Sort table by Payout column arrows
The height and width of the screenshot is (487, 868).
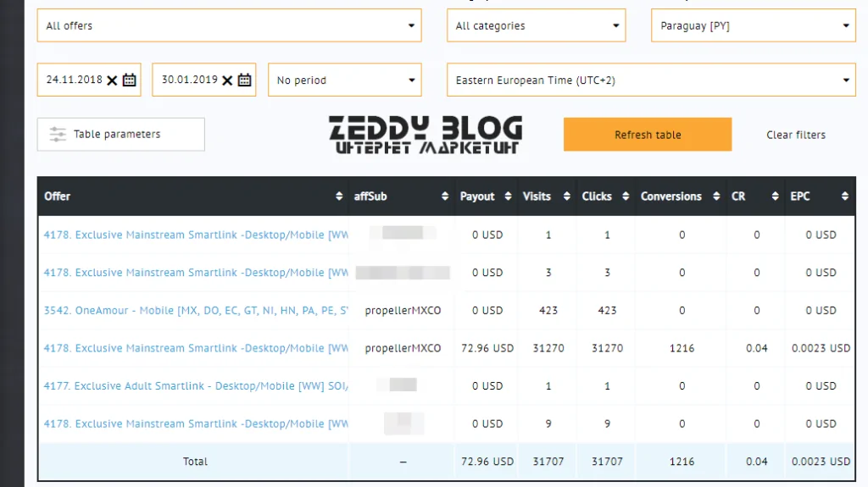point(508,196)
